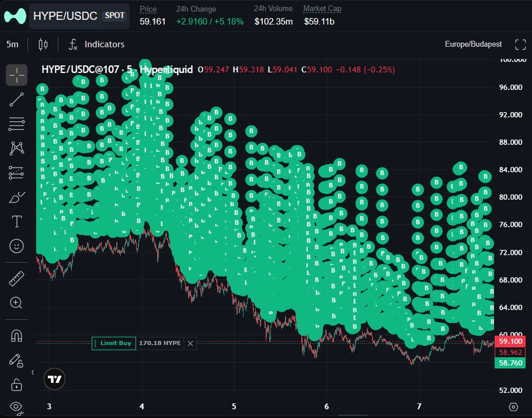The width and height of the screenshot is (532, 418).
Task: Activate the zoom in tool
Action: [16, 302]
